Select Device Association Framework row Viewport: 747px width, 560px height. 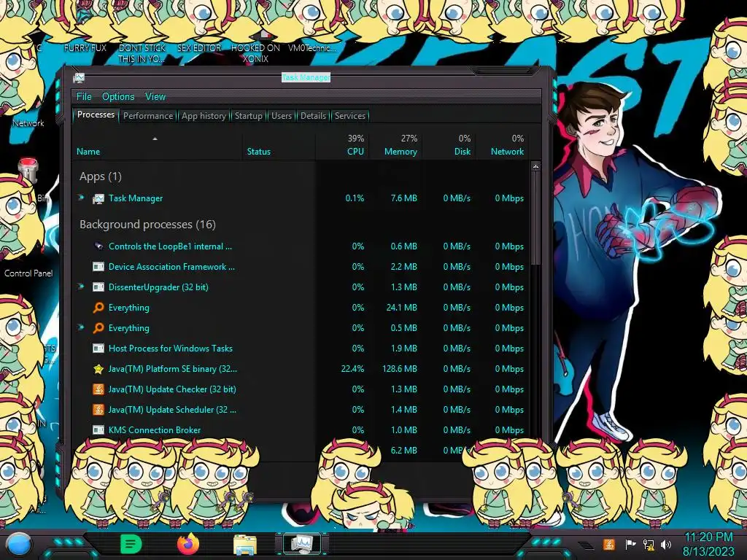pos(301,267)
